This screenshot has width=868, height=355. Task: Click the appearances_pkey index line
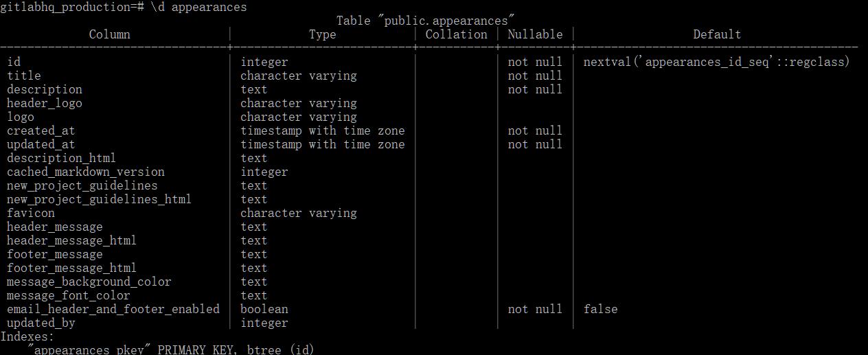pyautogui.click(x=172, y=350)
